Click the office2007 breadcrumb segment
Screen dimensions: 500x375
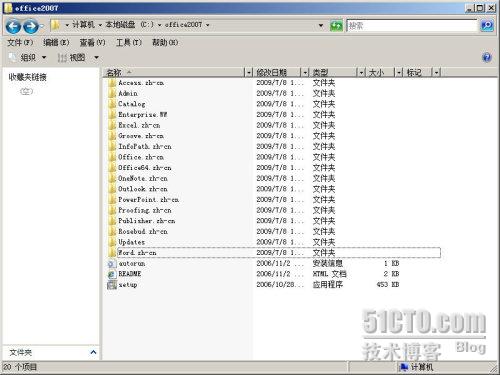[x=183, y=25]
